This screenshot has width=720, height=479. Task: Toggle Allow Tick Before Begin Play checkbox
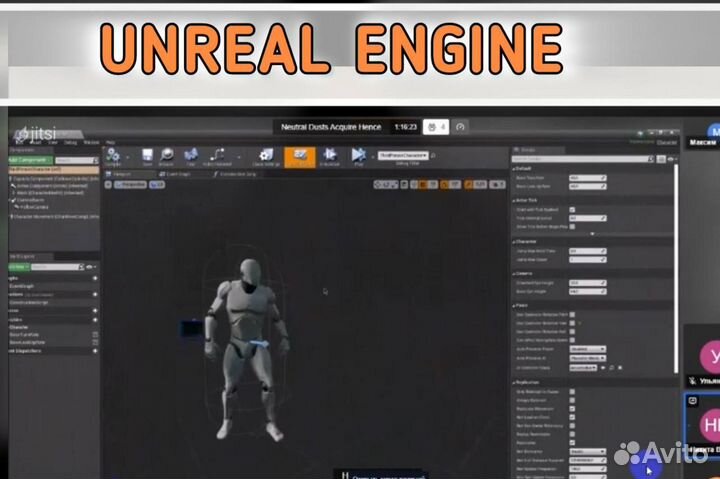(x=572, y=226)
